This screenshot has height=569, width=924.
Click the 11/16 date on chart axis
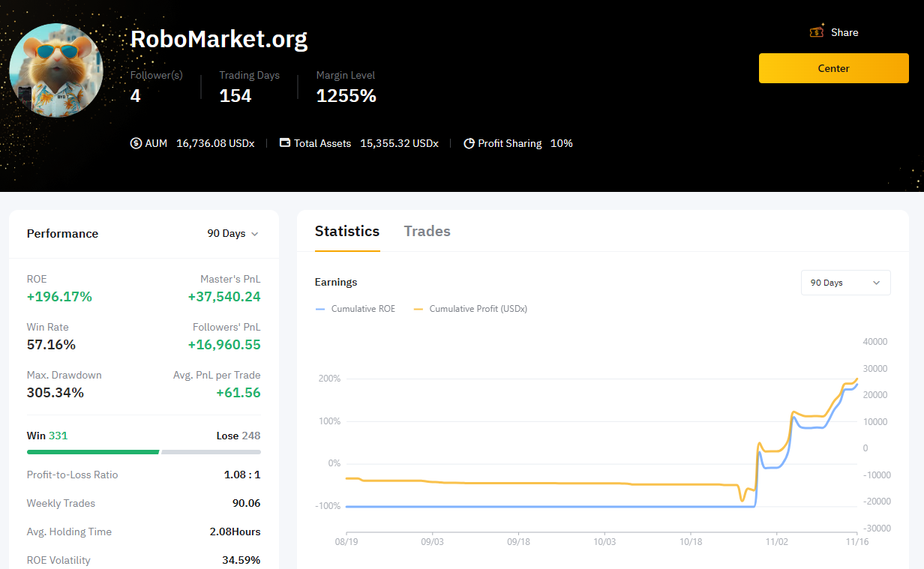tap(856, 542)
